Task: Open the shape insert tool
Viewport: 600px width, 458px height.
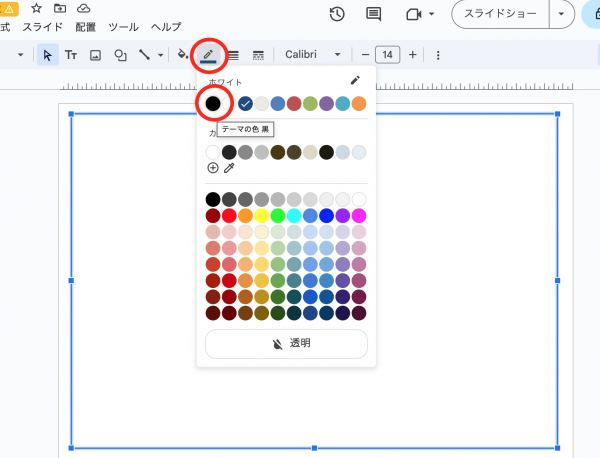Action: pos(120,55)
